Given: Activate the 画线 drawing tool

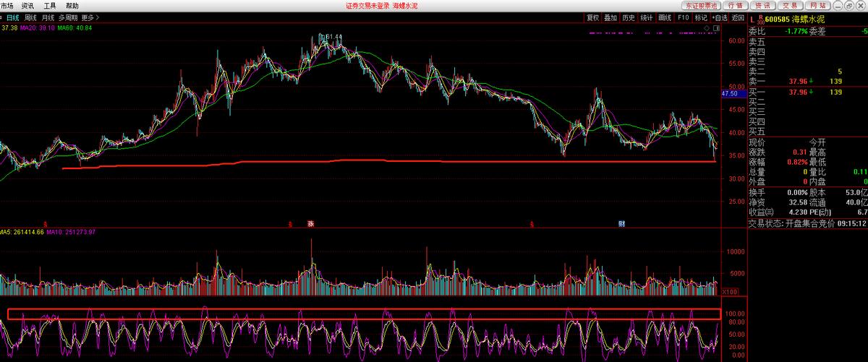Looking at the screenshot, I should [x=665, y=17].
